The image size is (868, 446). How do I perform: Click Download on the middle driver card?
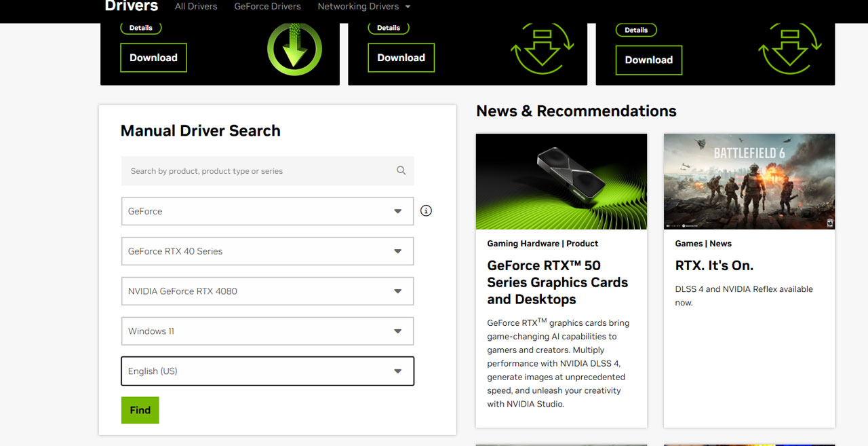pyautogui.click(x=401, y=58)
